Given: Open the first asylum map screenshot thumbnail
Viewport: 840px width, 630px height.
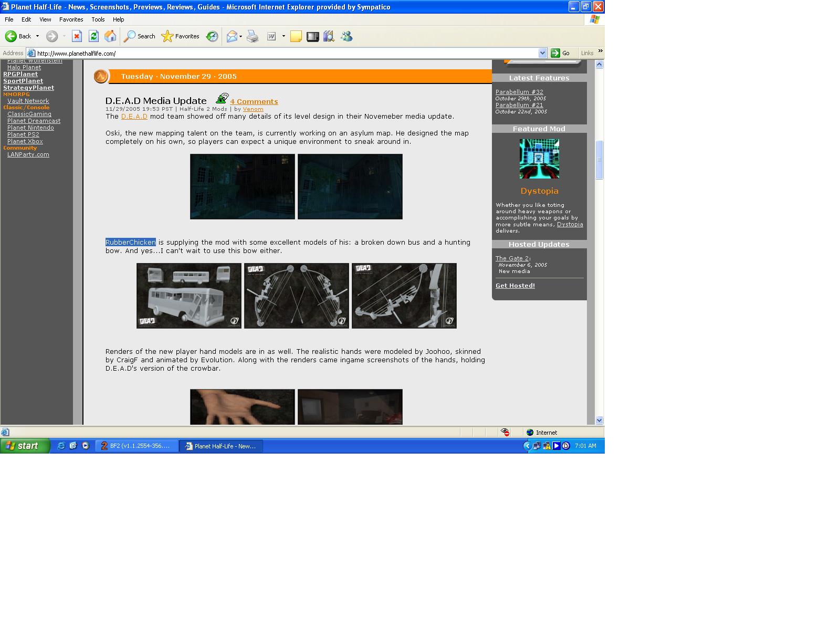Looking at the screenshot, I should [x=243, y=186].
